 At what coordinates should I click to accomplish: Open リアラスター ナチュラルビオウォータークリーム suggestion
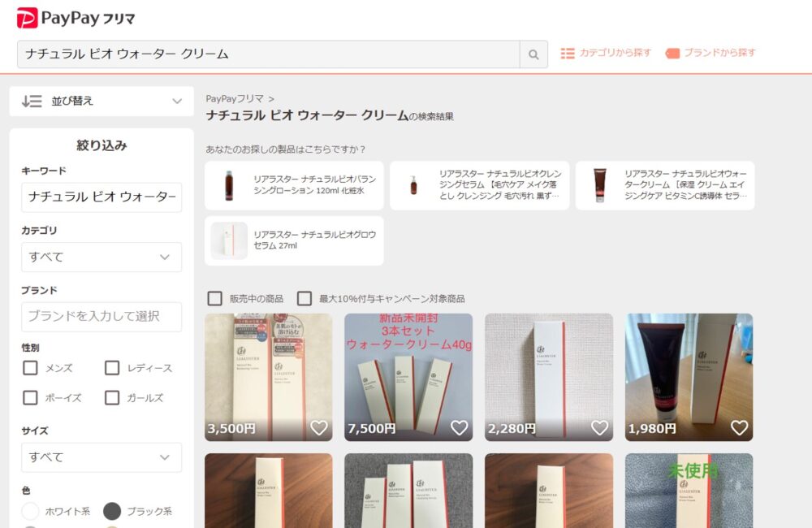[665, 185]
